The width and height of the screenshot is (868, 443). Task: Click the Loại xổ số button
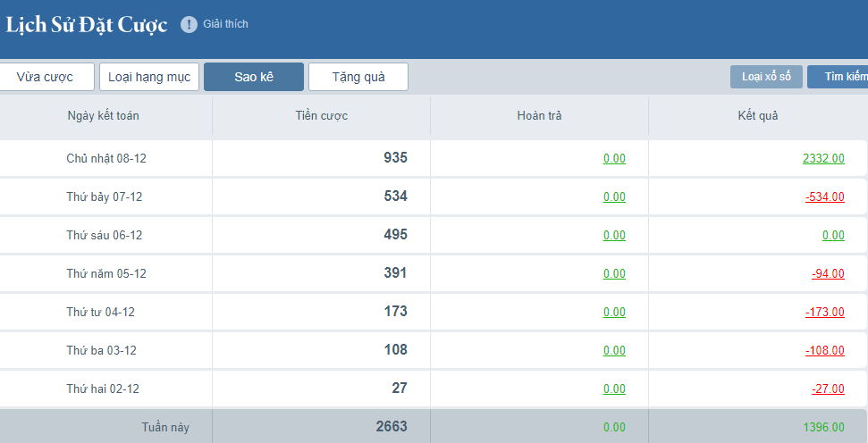coord(766,77)
